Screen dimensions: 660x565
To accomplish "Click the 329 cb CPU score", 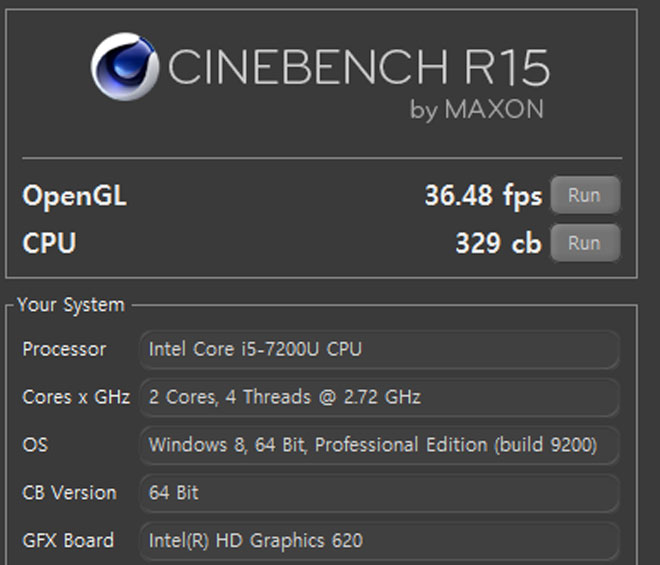I will pos(498,243).
